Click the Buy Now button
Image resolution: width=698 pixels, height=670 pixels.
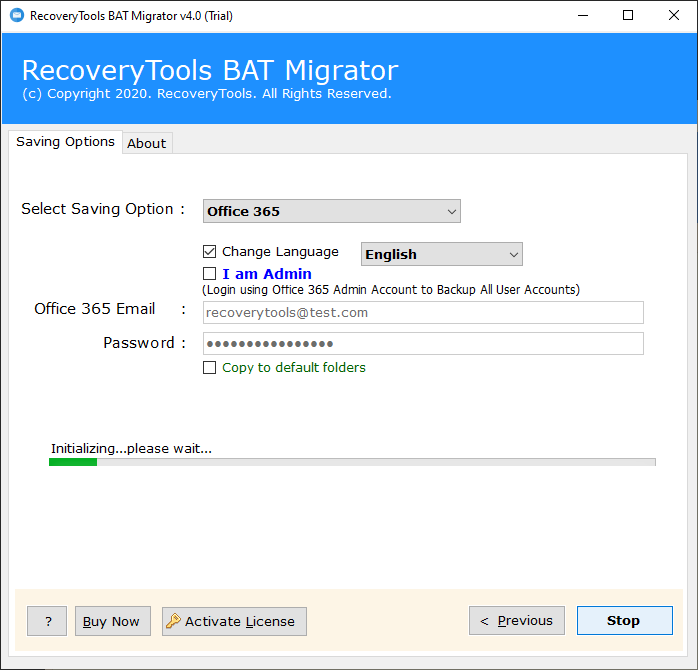(113, 621)
